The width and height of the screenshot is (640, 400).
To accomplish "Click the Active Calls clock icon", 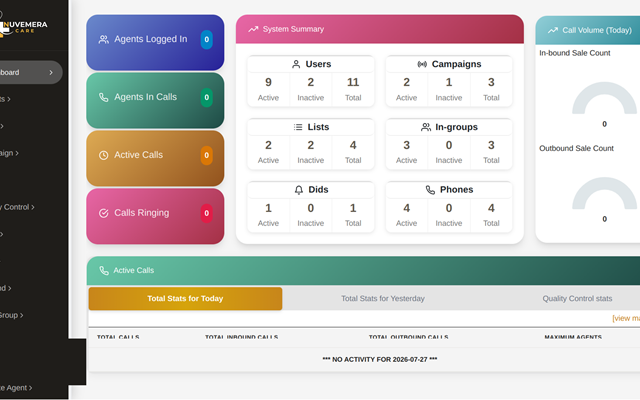I will pos(104,155).
